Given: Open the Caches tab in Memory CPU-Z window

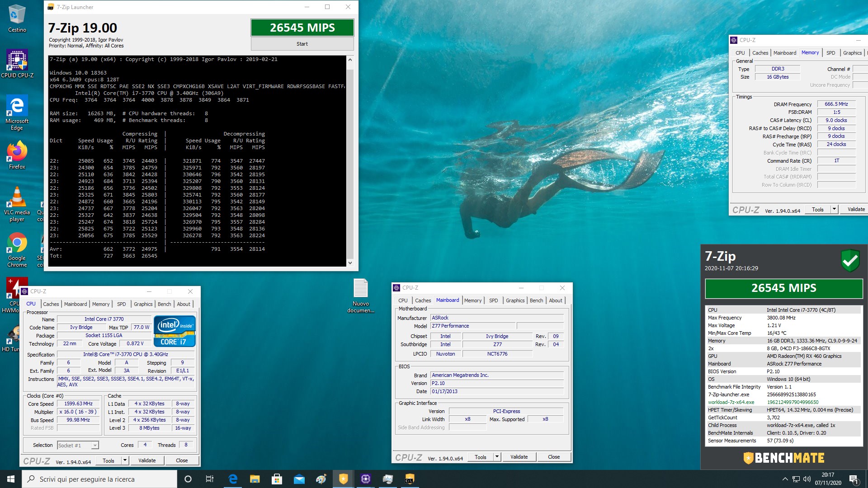Looking at the screenshot, I should [x=760, y=53].
